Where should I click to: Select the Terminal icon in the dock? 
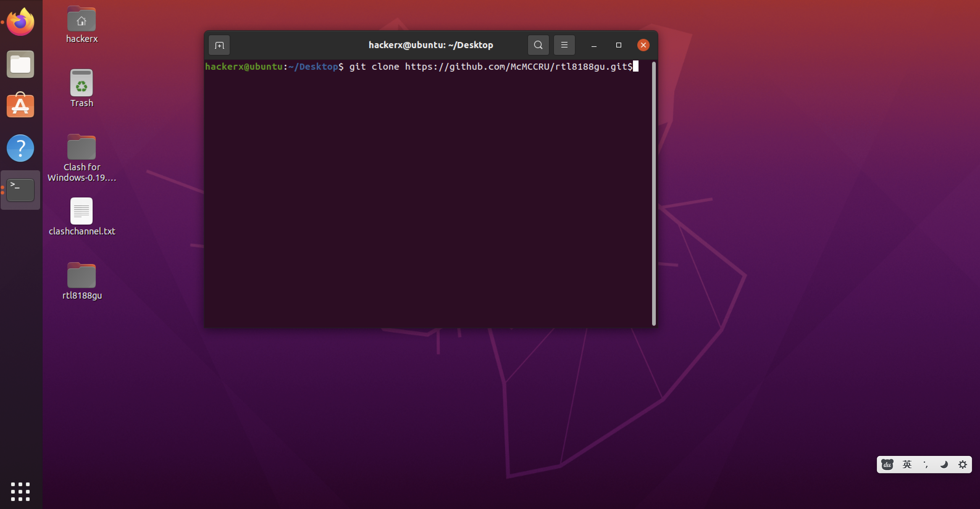[20, 190]
